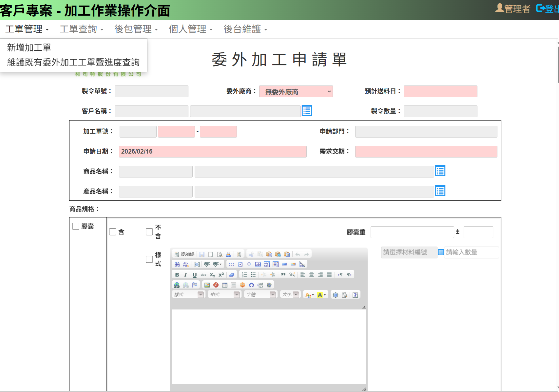559x392 pixels.
Task: Toggle underline in the rich text editor
Action: [195, 275]
